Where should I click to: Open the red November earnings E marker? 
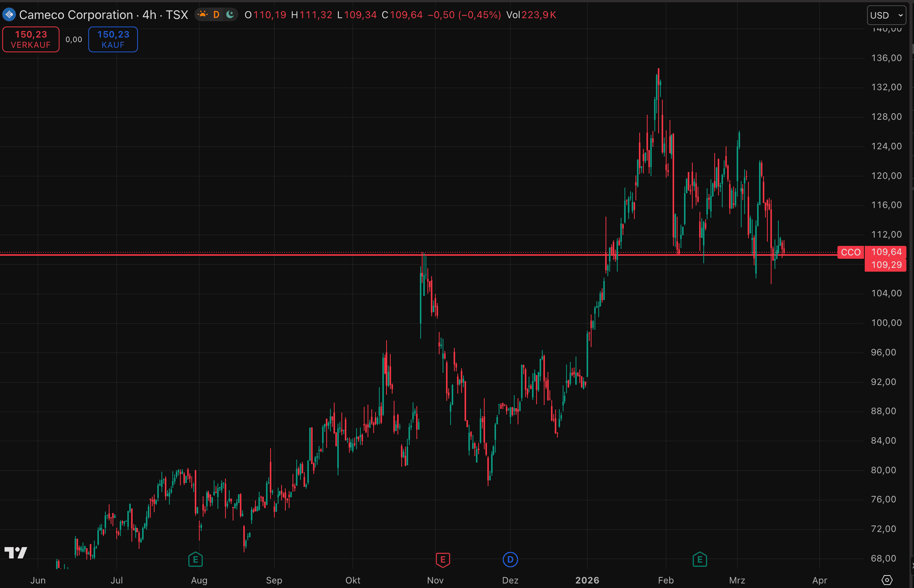tap(443, 560)
